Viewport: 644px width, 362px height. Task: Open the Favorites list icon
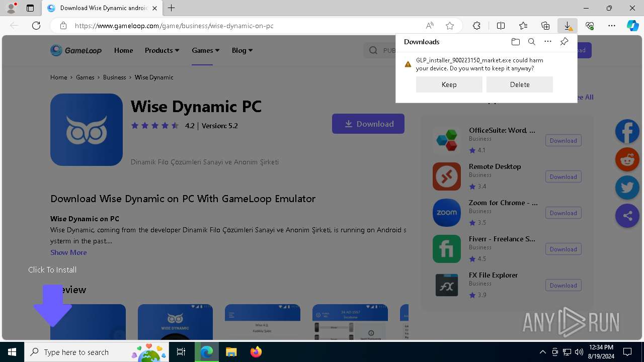(523, 26)
